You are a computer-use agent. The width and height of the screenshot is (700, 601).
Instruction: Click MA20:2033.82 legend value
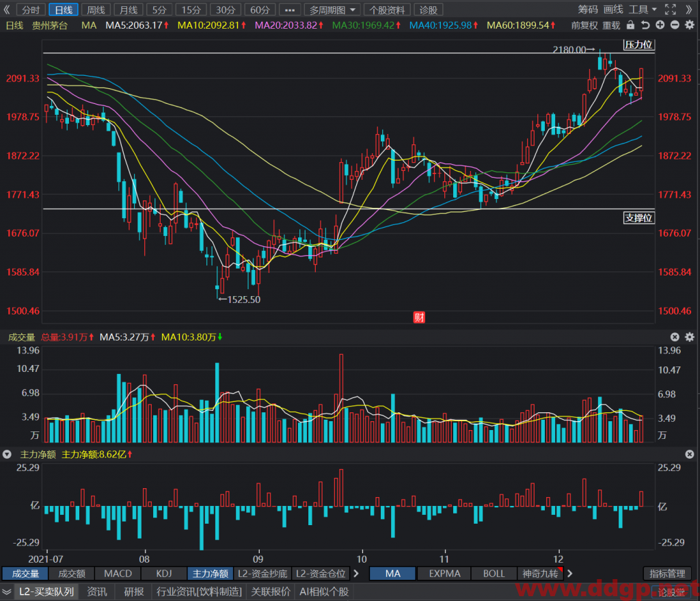pos(289,25)
